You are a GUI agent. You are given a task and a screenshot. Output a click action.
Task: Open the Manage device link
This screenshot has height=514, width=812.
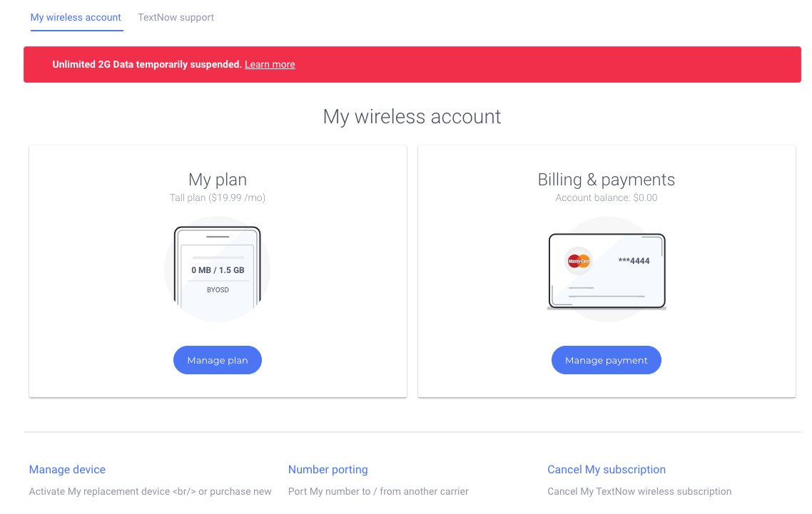[x=67, y=469]
